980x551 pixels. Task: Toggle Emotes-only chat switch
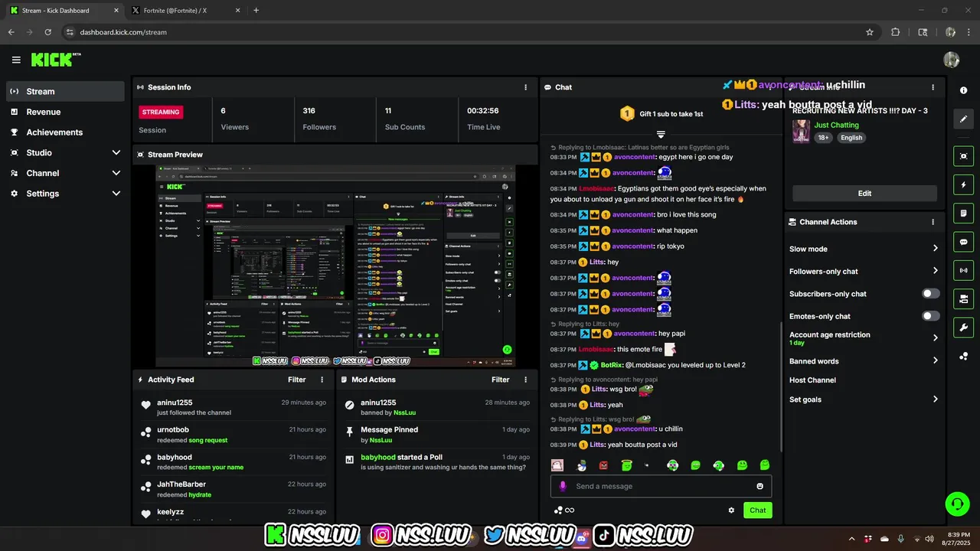pyautogui.click(x=931, y=316)
